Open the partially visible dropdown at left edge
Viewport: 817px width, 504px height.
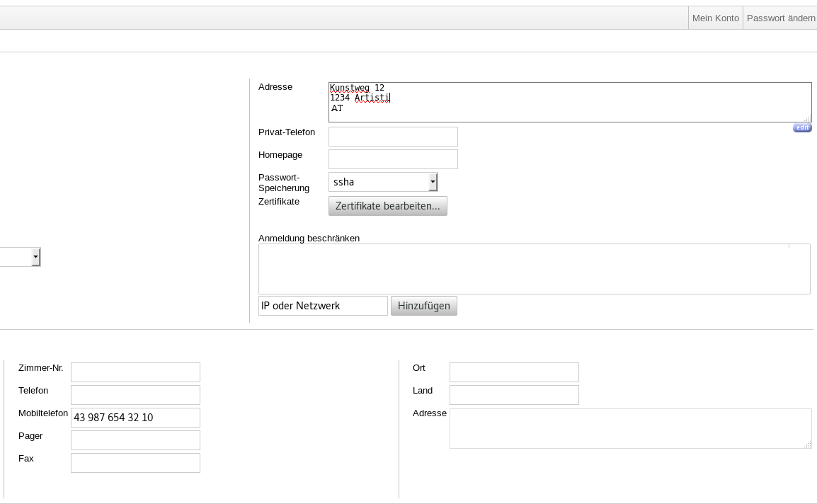tap(21, 257)
